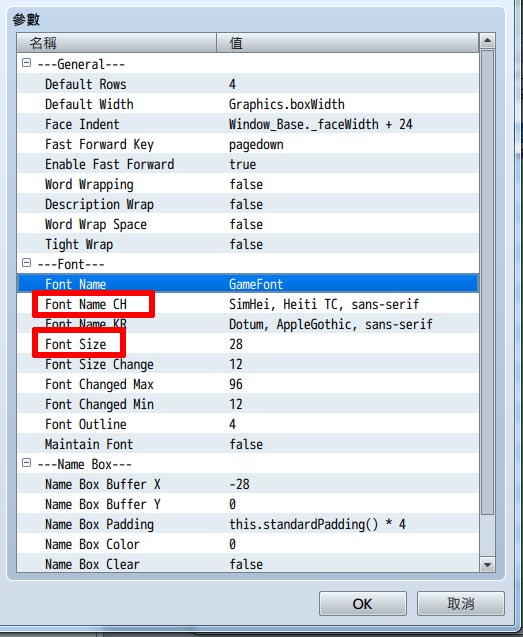
Task: Click the Dotum, AppleGothic, sans-serif value
Action: pos(331,324)
